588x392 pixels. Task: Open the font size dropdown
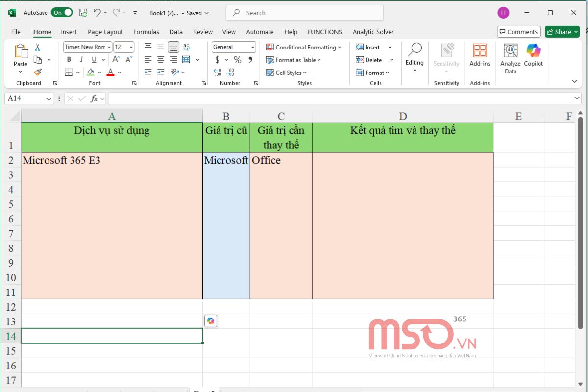[130, 47]
